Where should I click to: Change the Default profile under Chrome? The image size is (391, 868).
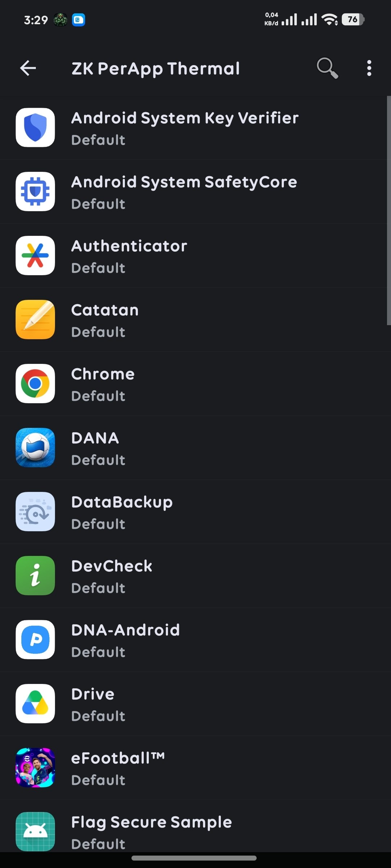pyautogui.click(x=98, y=396)
